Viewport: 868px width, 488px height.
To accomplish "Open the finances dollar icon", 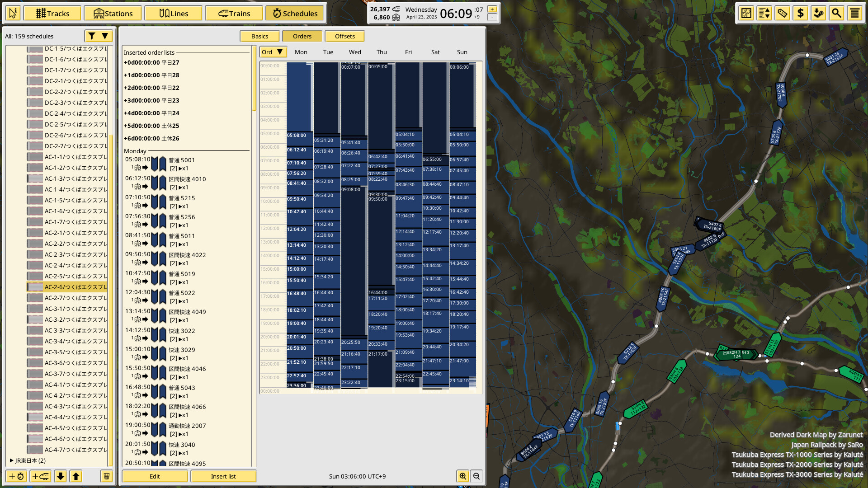I will pos(800,13).
